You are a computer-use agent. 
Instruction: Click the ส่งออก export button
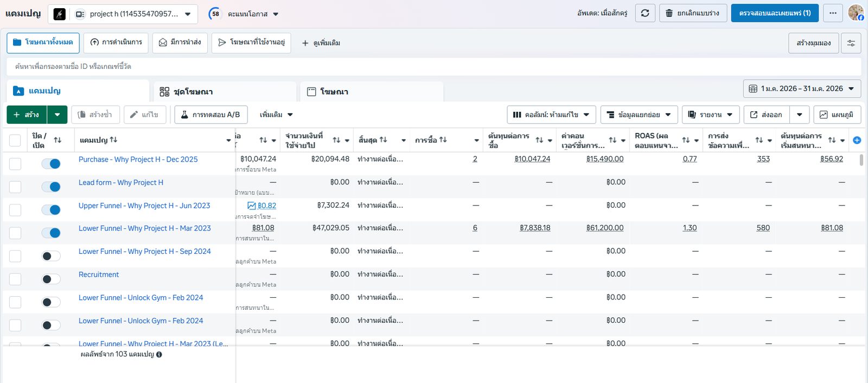click(x=766, y=114)
